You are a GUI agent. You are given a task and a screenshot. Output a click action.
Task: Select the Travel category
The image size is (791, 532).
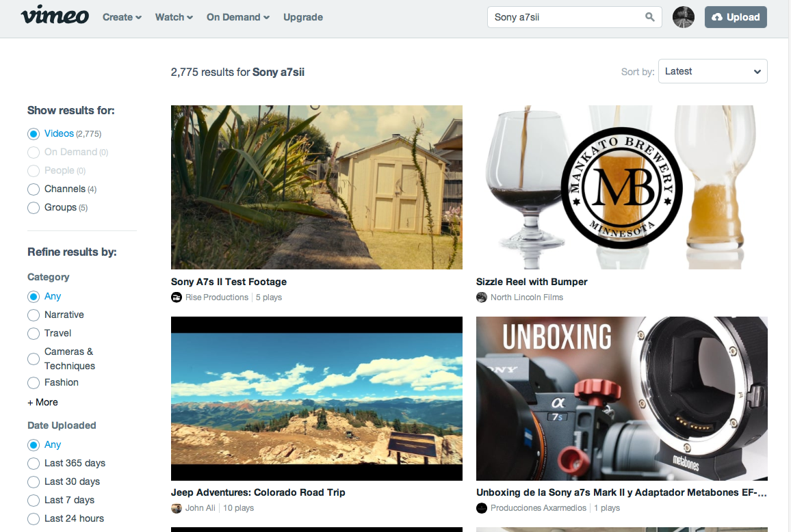pos(49,333)
